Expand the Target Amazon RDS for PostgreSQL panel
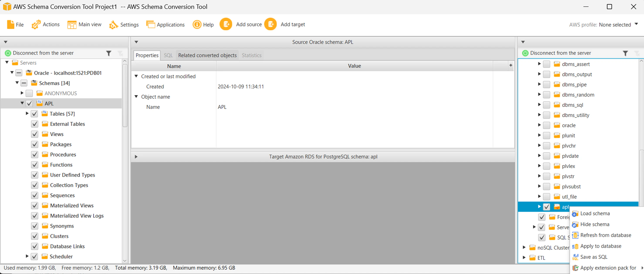This screenshot has height=274, width=644. click(136, 157)
